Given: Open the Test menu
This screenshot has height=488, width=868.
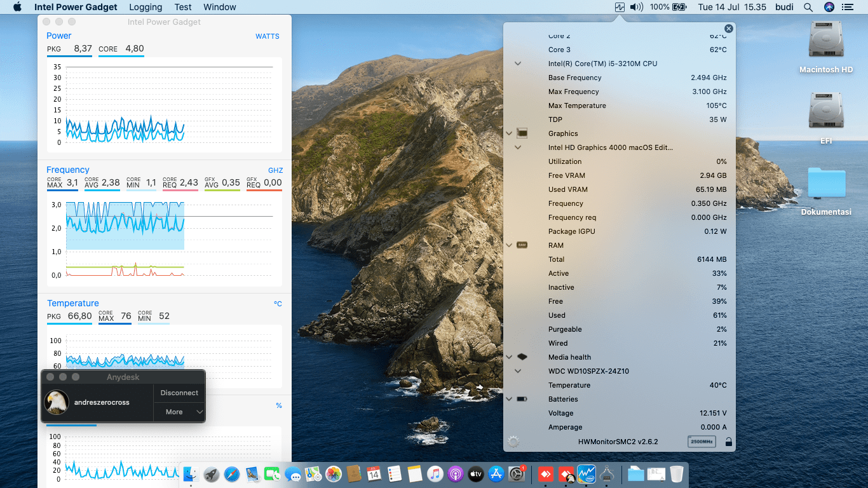Looking at the screenshot, I should click(183, 7).
